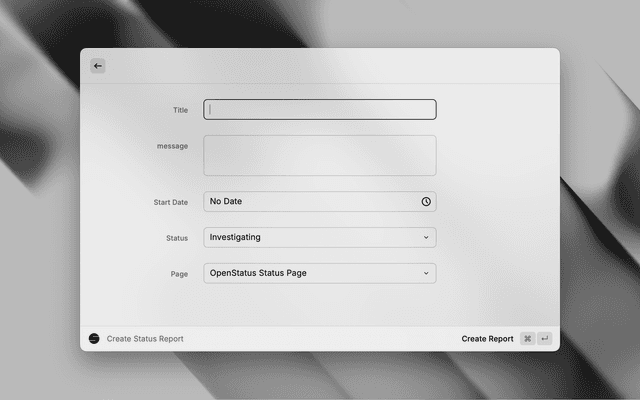Click the OpenStatus logo icon
The image size is (640, 400).
(94, 339)
